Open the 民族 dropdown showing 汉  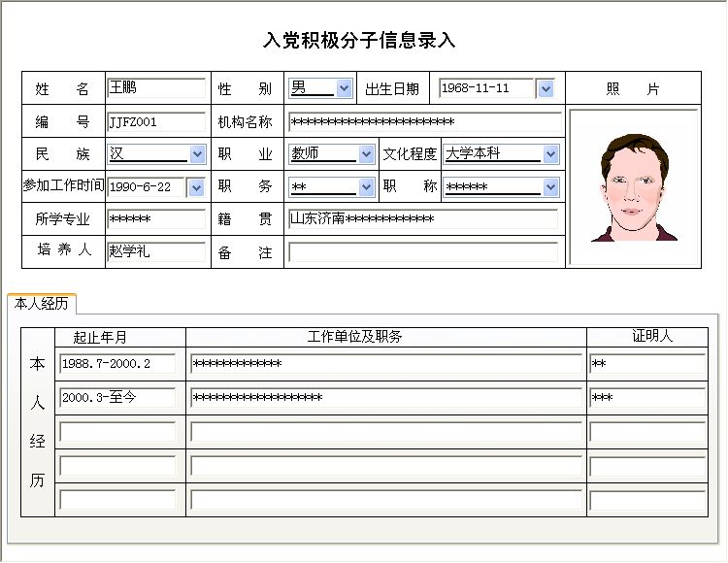click(197, 154)
